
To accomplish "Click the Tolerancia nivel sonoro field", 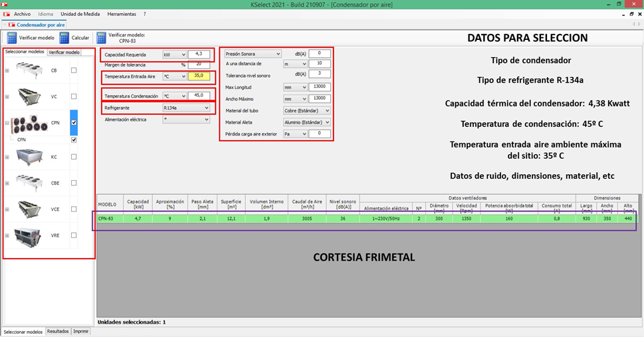I will tap(320, 74).
